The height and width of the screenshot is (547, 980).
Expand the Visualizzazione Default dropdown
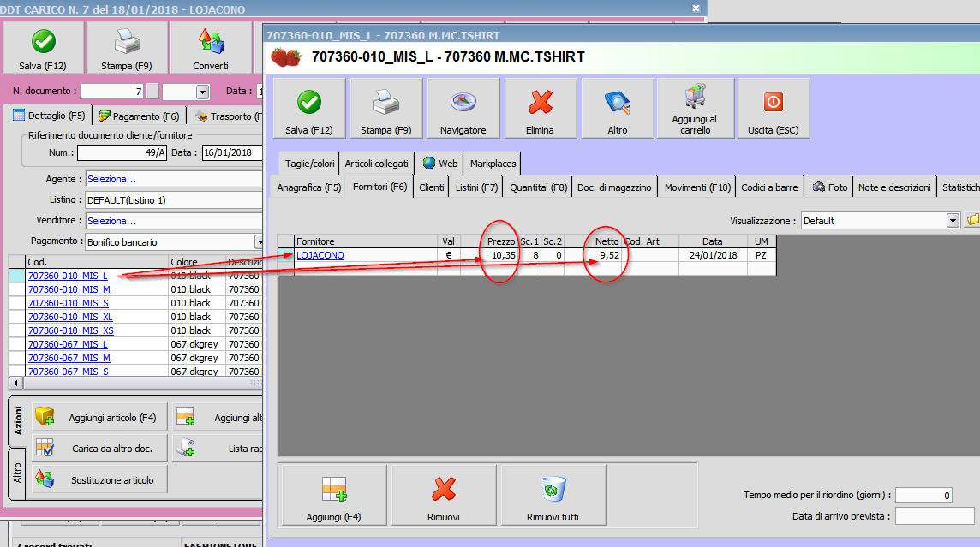tap(953, 220)
